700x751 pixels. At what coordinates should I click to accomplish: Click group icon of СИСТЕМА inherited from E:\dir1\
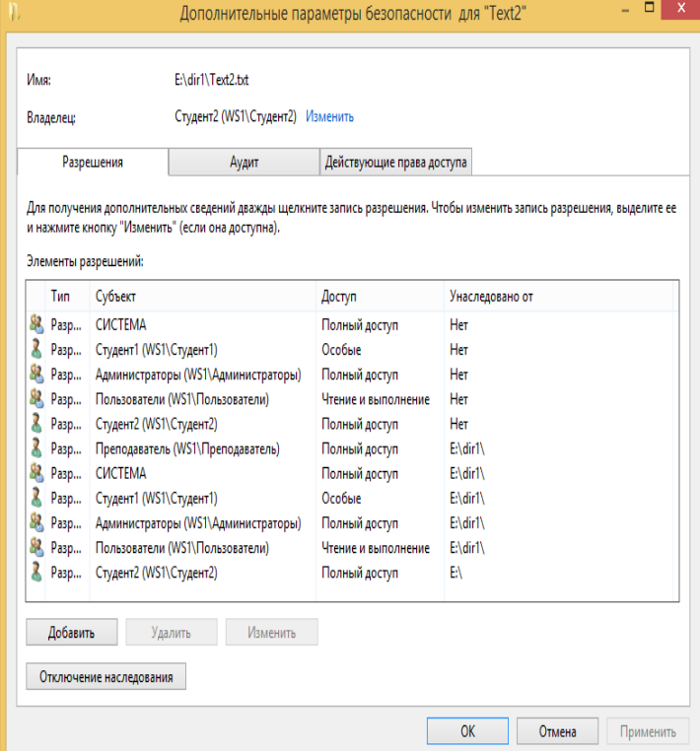pos(36,473)
